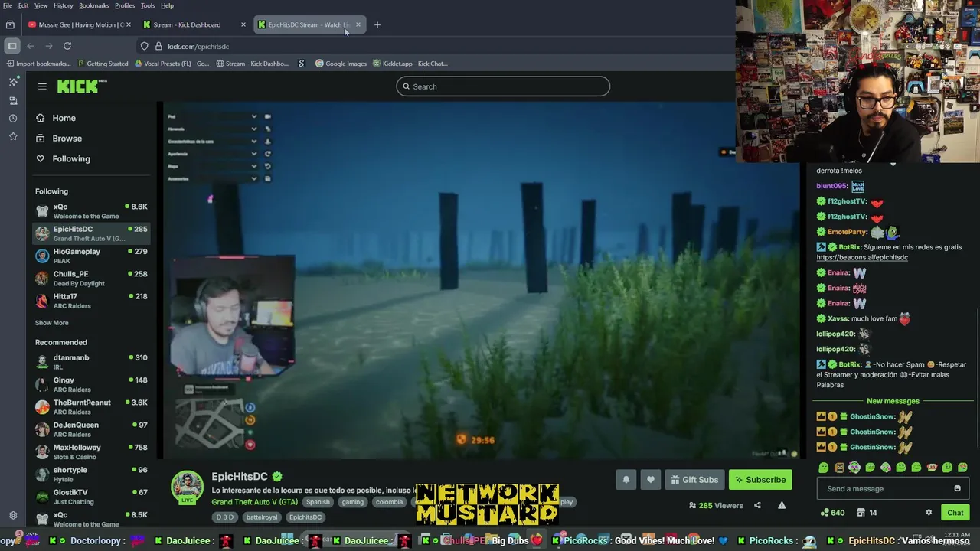Click the colombia tag under the stream title
Viewport: 980px width, 551px height.
[x=389, y=502]
